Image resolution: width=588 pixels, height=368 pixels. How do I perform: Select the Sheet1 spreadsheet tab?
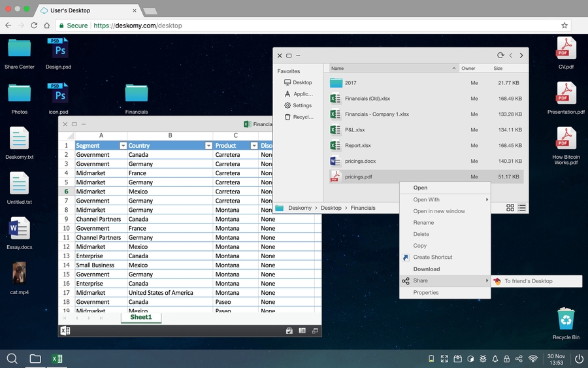(x=140, y=317)
